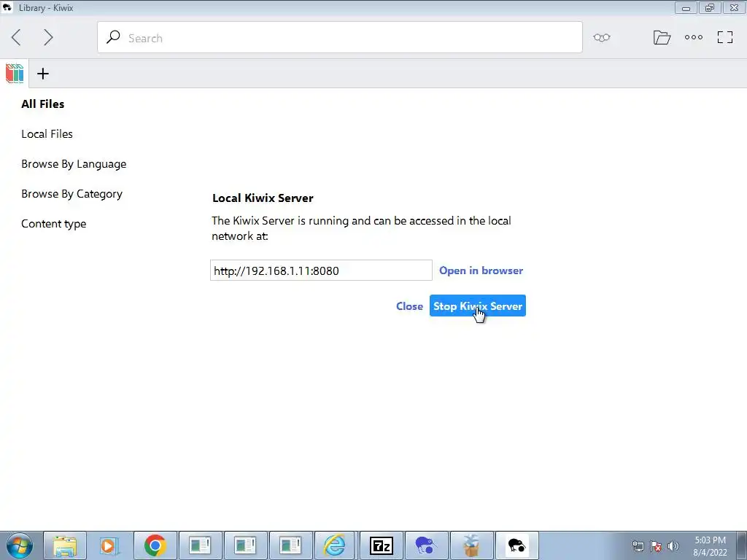Select the Library books tab
The image size is (747, 560).
(x=15, y=74)
